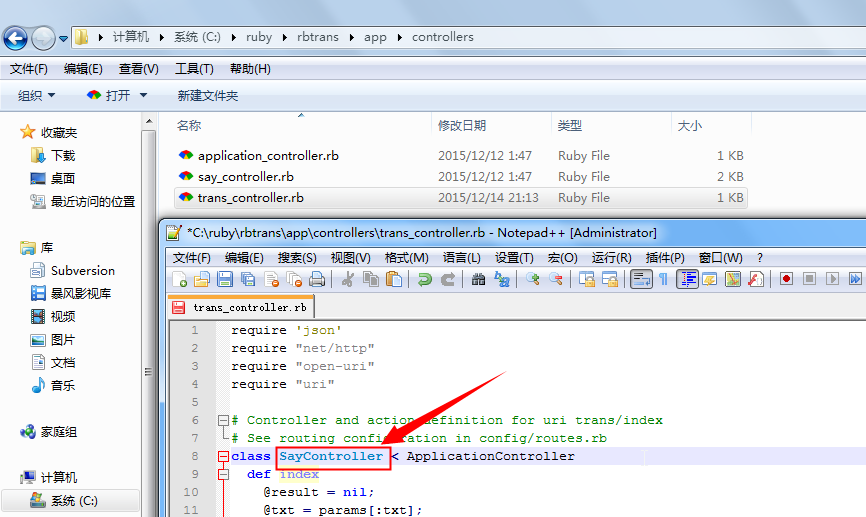Open the 插件(P) menu in Notepad++
This screenshot has height=517, width=866.
665,258
